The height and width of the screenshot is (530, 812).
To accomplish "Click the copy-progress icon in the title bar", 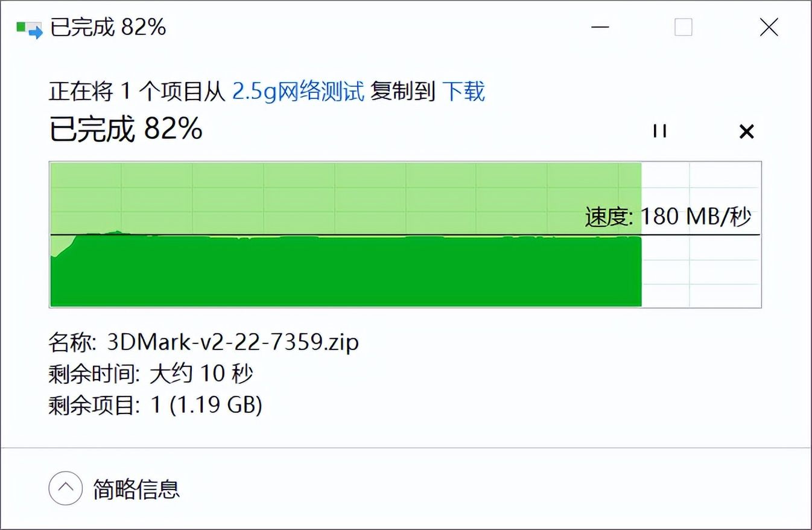I will (x=30, y=28).
